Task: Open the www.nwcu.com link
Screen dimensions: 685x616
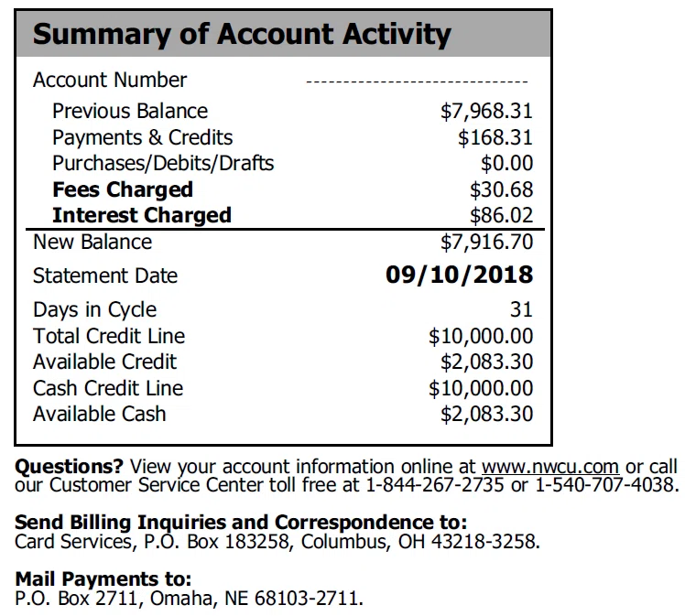Action: coord(550,466)
